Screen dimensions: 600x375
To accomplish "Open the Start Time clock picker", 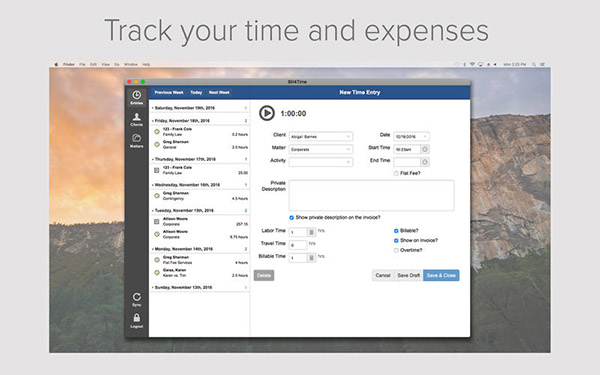I will (x=425, y=149).
